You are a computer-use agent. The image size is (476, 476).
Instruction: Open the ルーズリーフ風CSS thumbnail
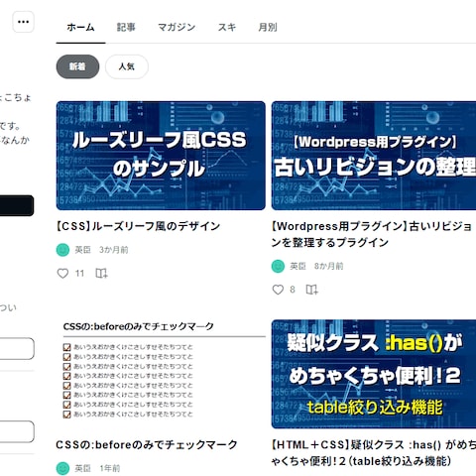(161, 156)
